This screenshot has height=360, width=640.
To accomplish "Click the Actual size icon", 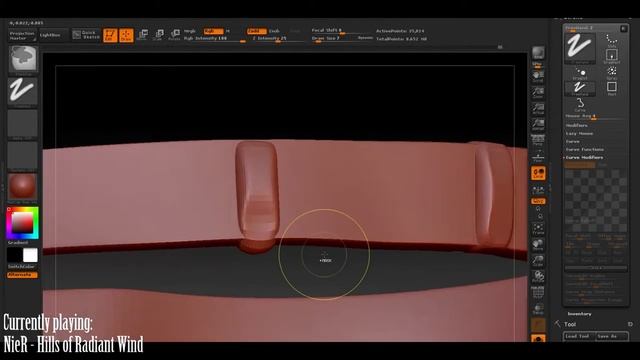I will tap(538, 108).
